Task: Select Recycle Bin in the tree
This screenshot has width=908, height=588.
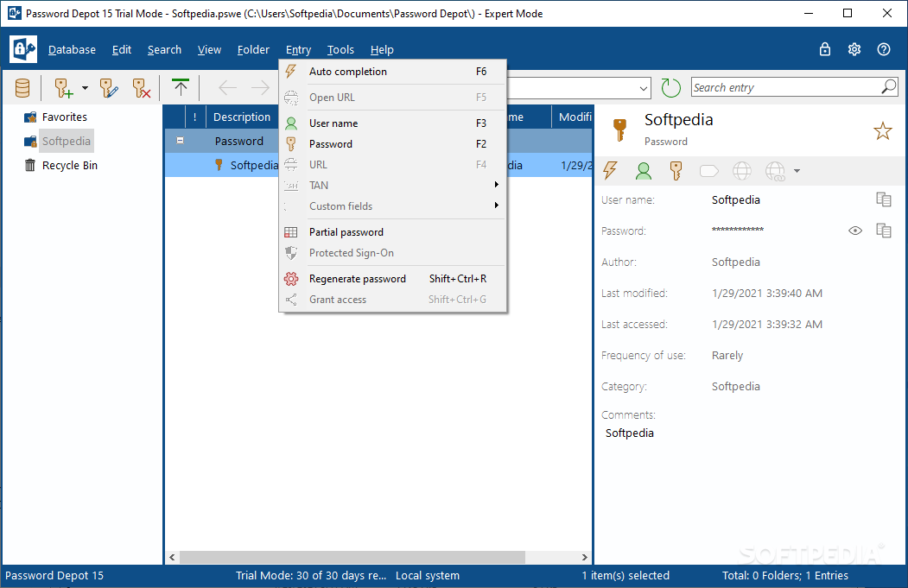Action: tap(69, 166)
